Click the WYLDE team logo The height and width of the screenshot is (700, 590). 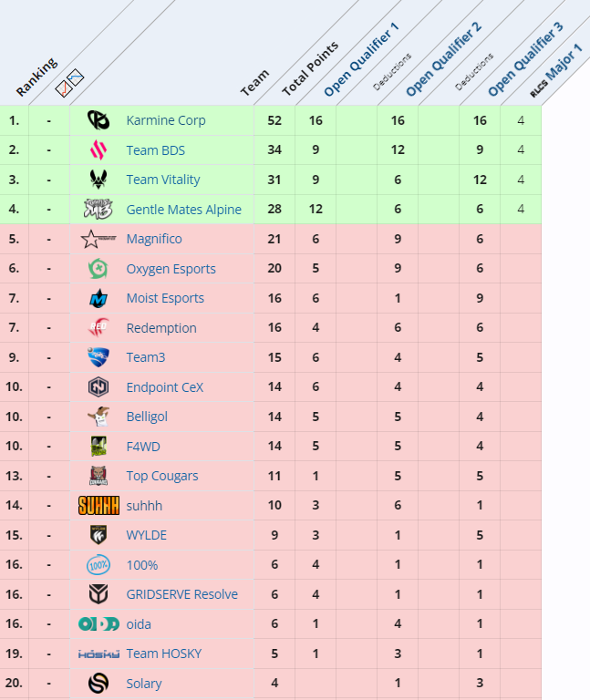point(98,535)
